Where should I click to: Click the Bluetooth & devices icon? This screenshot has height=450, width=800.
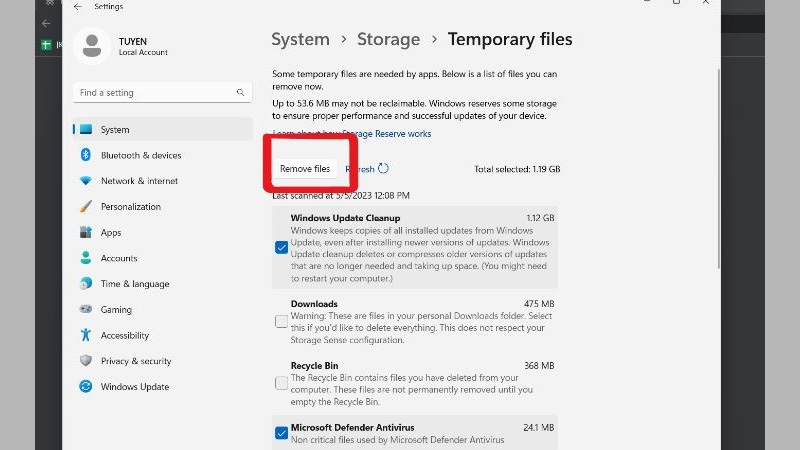pyautogui.click(x=86, y=155)
